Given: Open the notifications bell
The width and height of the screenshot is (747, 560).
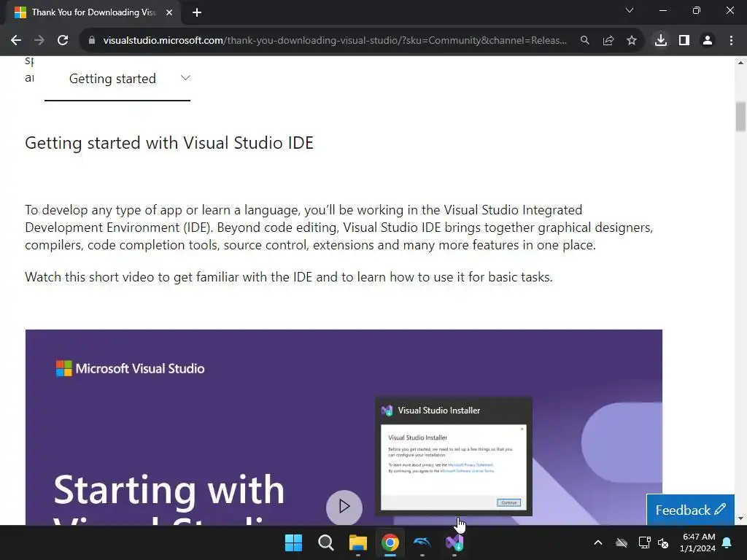Looking at the screenshot, I should 727,542.
